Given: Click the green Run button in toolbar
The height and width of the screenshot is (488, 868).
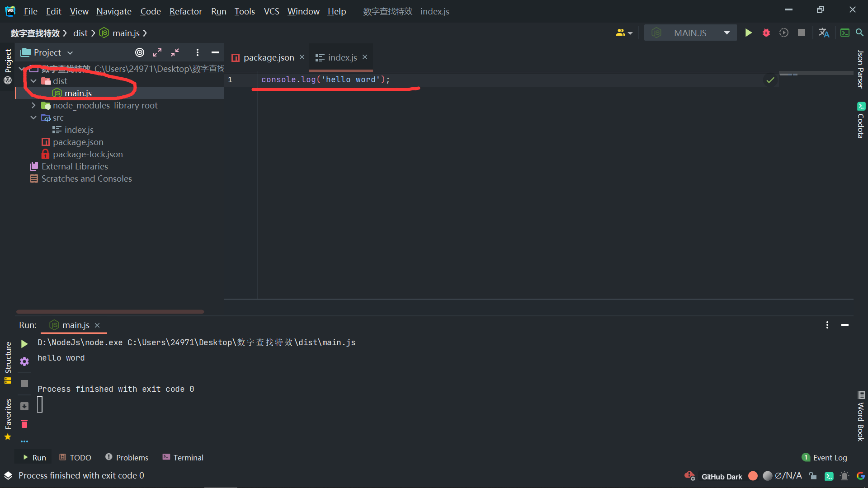Looking at the screenshot, I should coord(748,33).
